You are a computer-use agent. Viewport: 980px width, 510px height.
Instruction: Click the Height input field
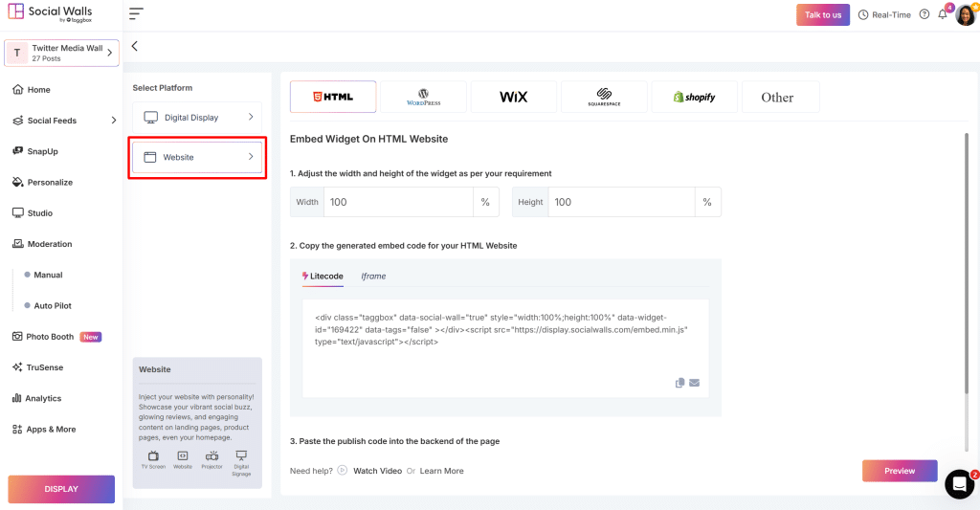click(621, 202)
